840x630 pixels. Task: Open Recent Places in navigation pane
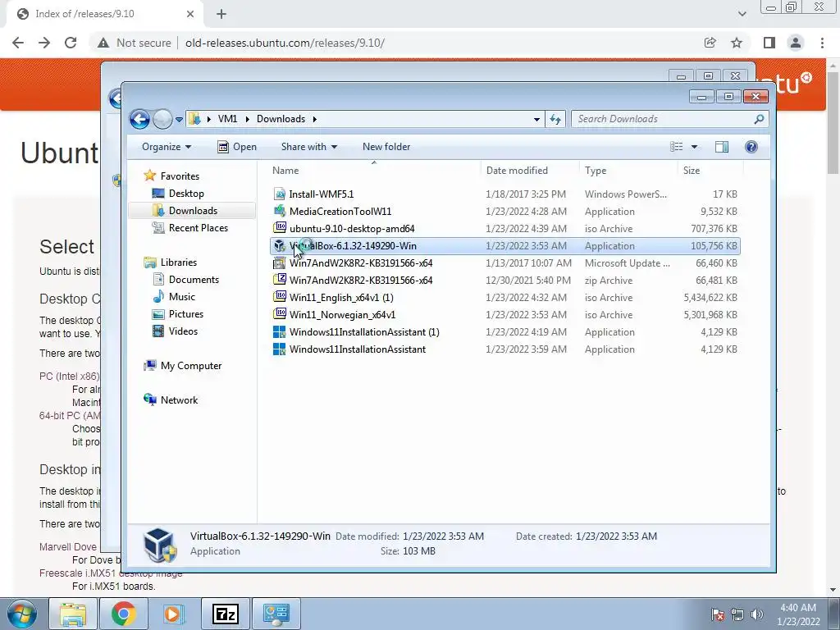point(199,228)
